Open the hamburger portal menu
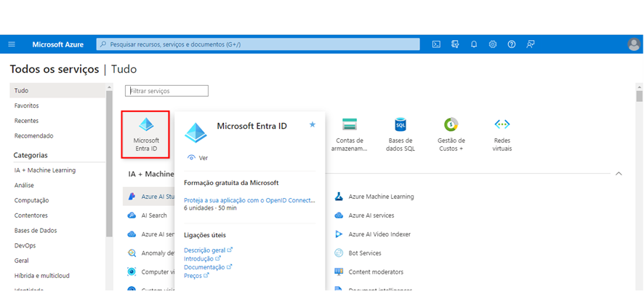 pos(12,44)
